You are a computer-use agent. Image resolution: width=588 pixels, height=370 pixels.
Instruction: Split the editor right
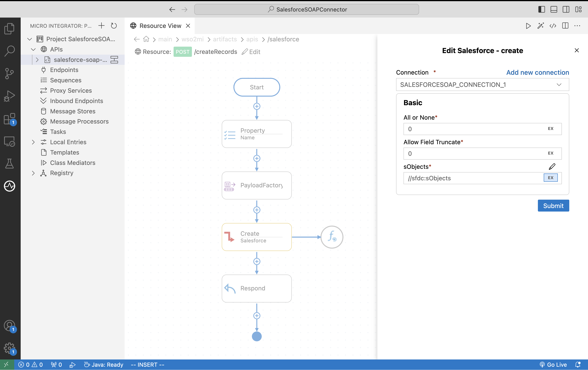[565, 26]
